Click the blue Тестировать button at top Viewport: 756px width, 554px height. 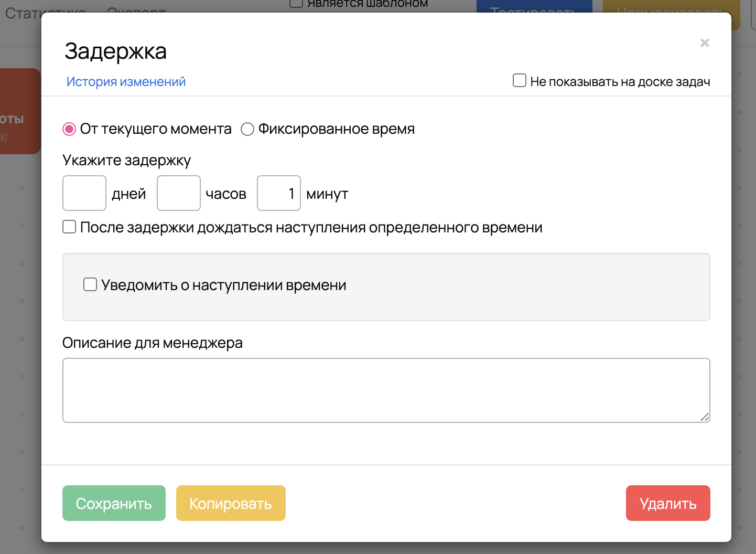point(534,6)
